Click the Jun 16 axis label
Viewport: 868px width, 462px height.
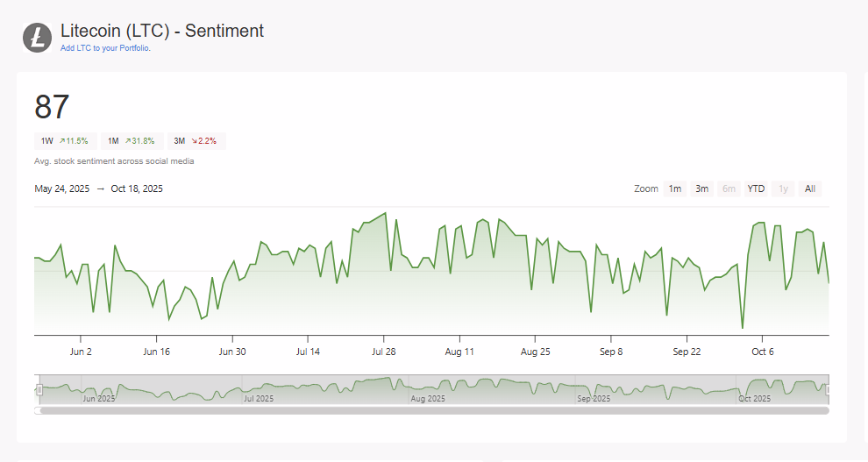(157, 352)
